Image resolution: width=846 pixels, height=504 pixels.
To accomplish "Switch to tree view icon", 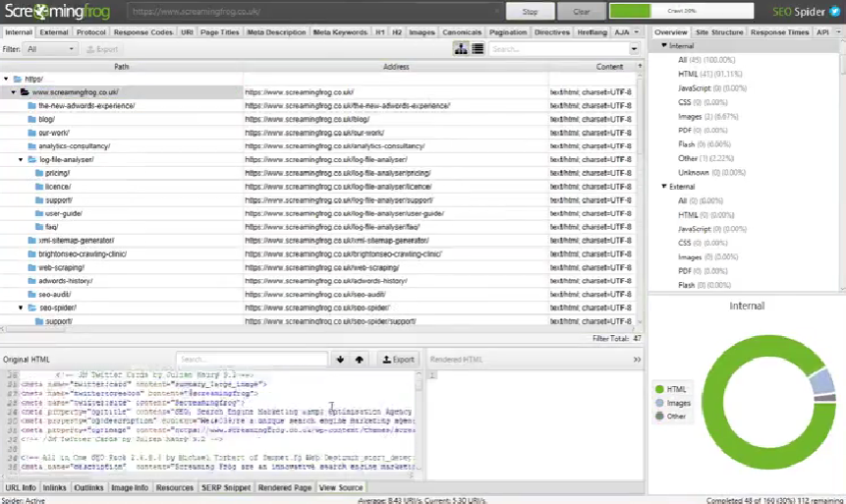I will (x=461, y=49).
